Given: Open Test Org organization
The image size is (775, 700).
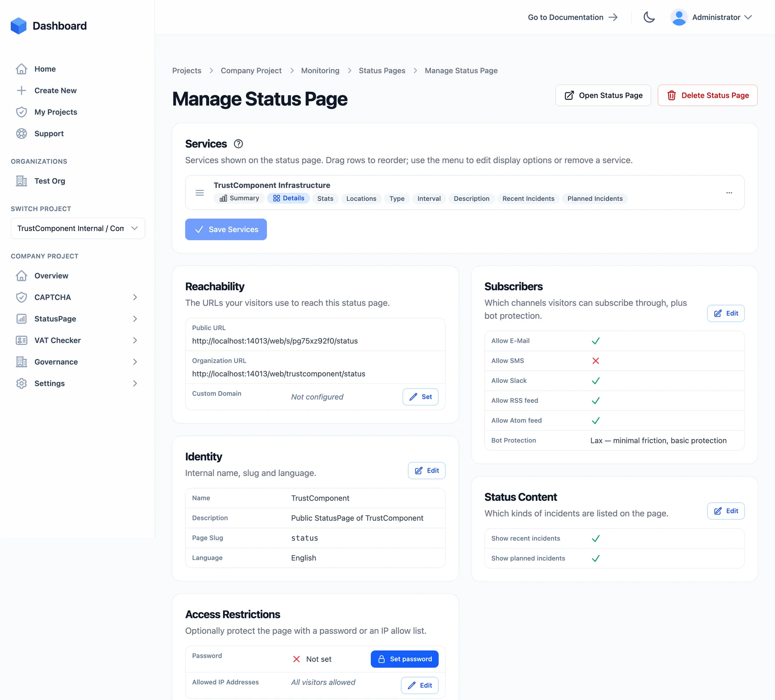Looking at the screenshot, I should pos(50,181).
